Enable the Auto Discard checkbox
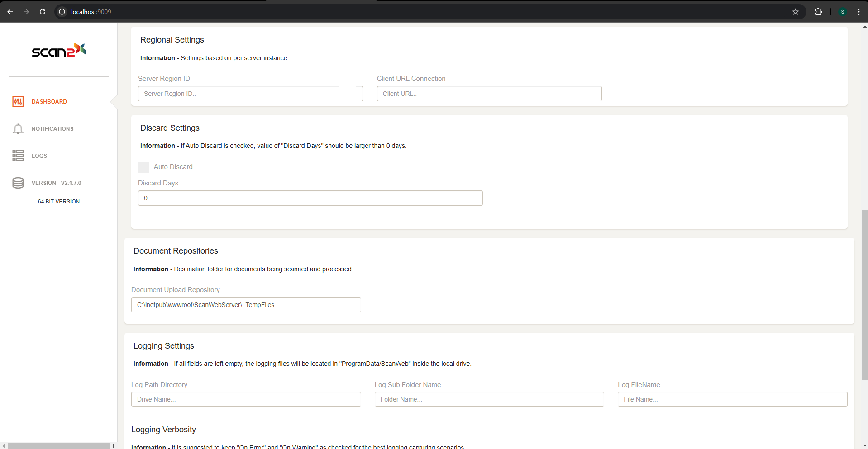The height and width of the screenshot is (449, 868). coord(143,167)
